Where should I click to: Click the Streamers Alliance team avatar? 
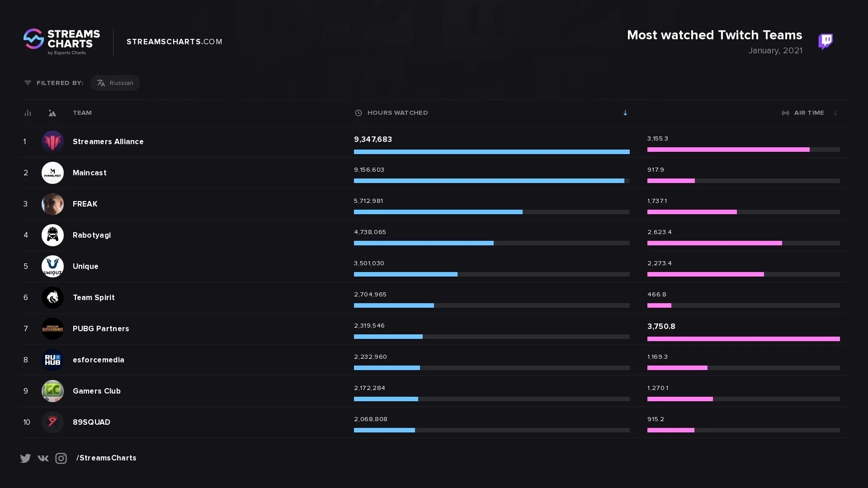pyautogui.click(x=52, y=141)
